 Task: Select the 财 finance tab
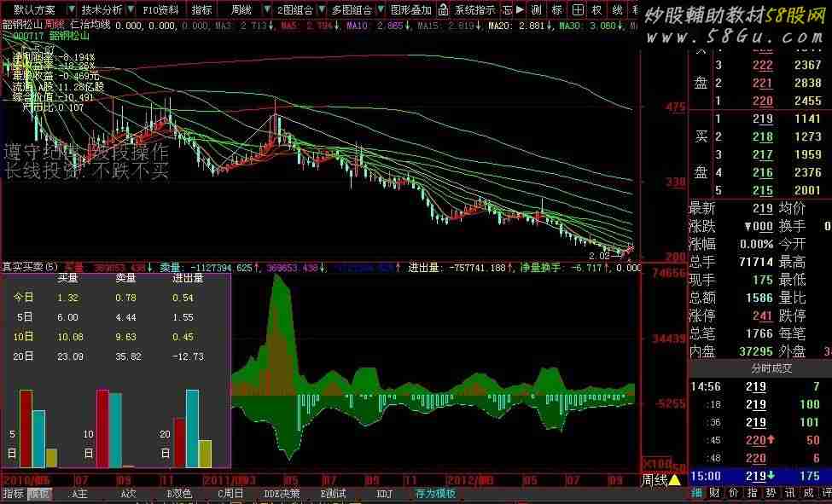click(x=715, y=494)
